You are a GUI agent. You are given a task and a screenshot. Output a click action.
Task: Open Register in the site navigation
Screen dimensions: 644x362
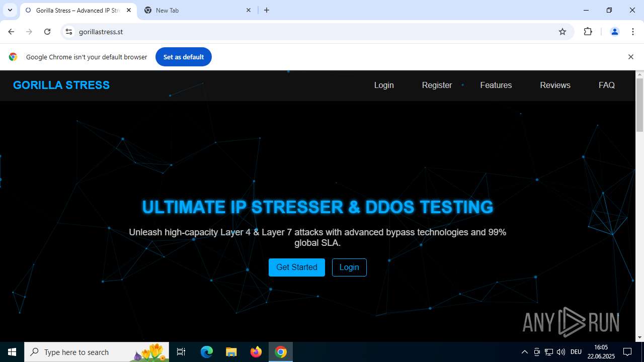pyautogui.click(x=437, y=85)
